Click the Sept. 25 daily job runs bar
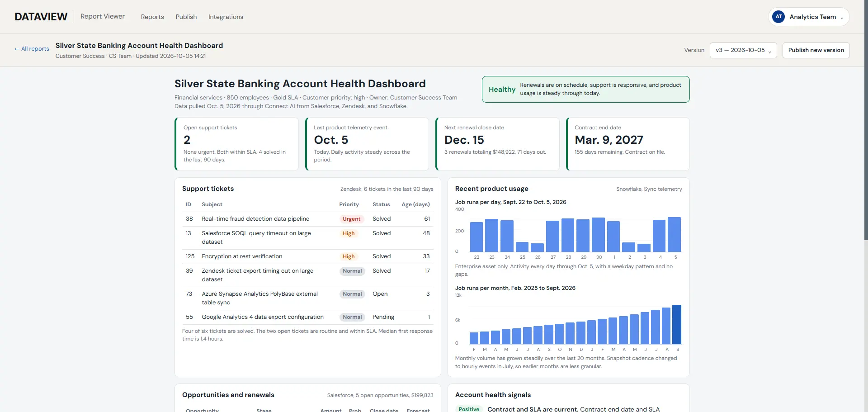Viewport: 868px width, 412px height. [522, 247]
